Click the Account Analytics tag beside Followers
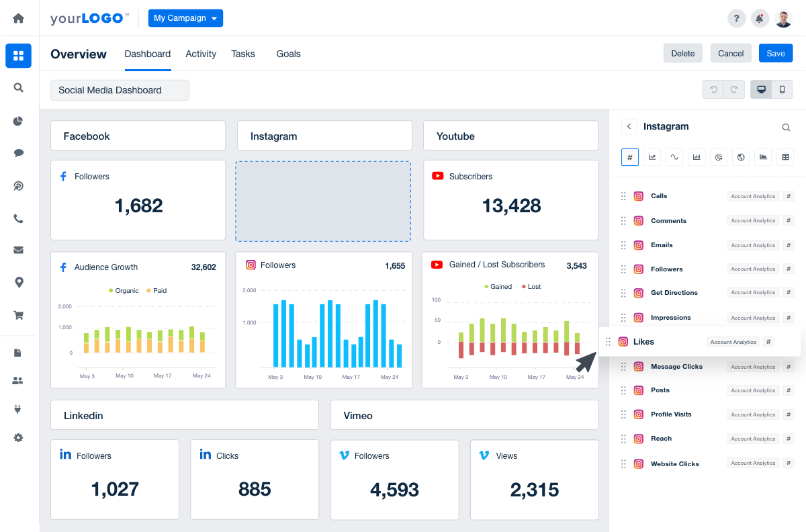 click(753, 269)
